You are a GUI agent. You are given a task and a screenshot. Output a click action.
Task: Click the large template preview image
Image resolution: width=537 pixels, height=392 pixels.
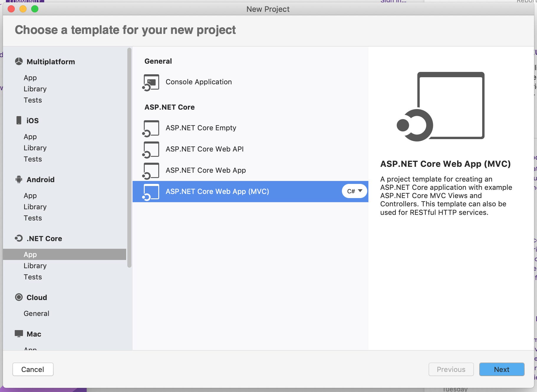pos(441,107)
